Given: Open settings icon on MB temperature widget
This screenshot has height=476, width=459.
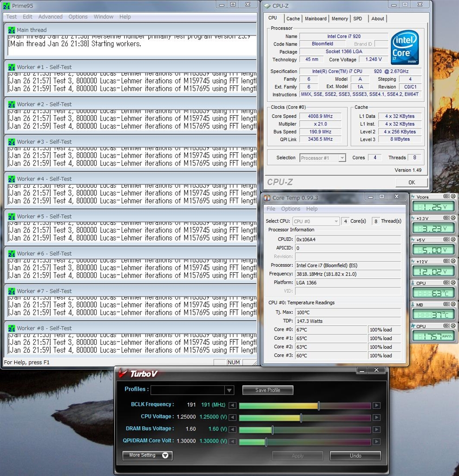Looking at the screenshot, I should [x=446, y=304].
